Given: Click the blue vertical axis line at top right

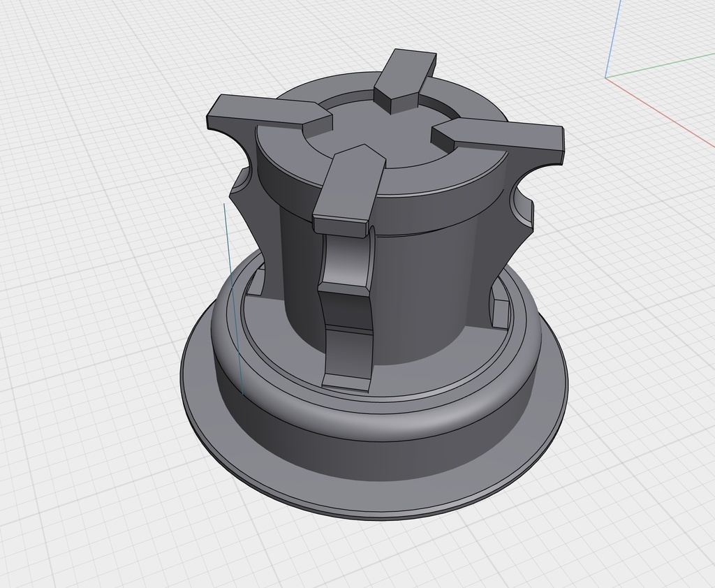Looking at the screenshot, I should click(x=613, y=39).
